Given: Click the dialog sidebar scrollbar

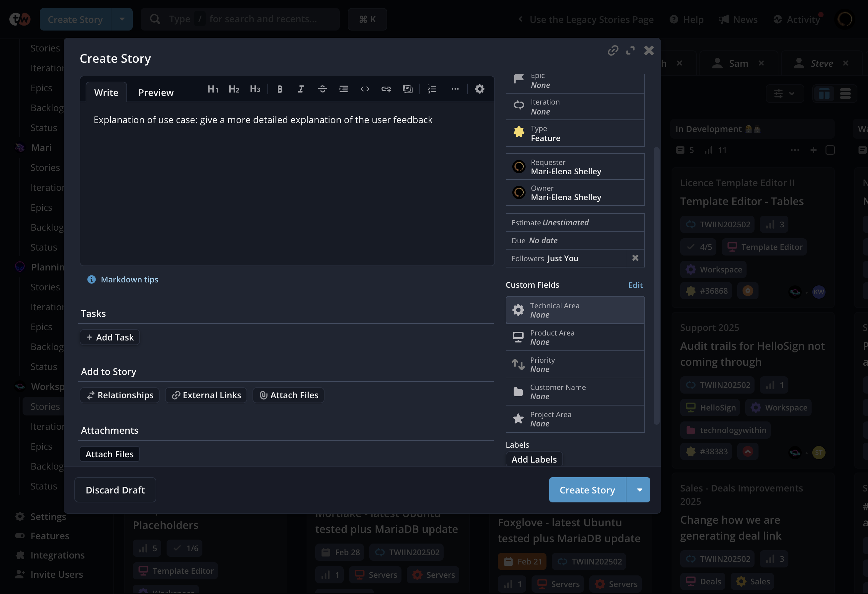Looking at the screenshot, I should [656, 286].
